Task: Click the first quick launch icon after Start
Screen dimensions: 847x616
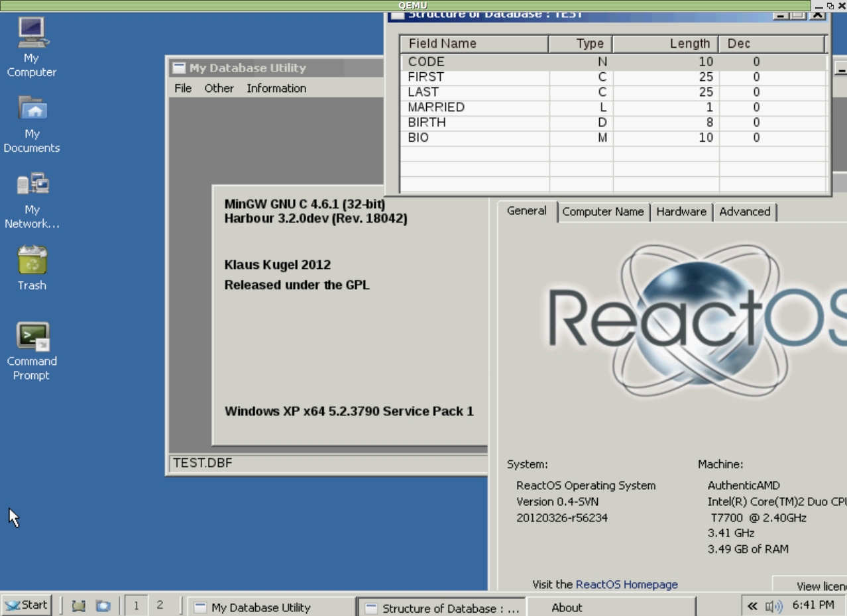Action: (79, 605)
